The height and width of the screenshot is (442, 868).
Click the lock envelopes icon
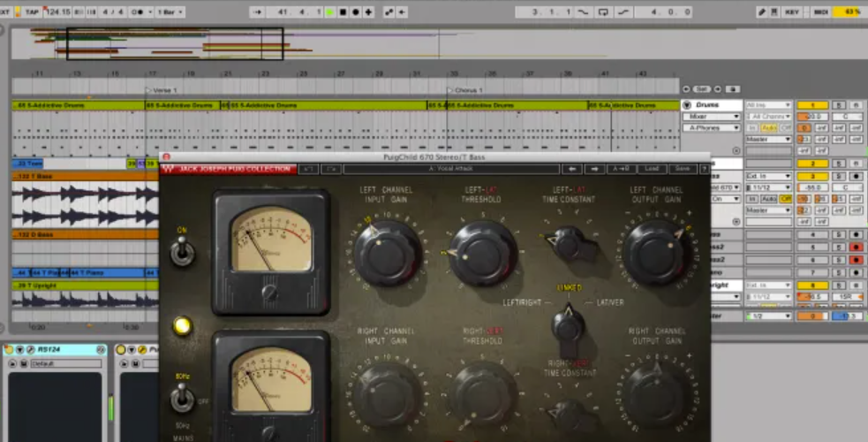[x=732, y=89]
